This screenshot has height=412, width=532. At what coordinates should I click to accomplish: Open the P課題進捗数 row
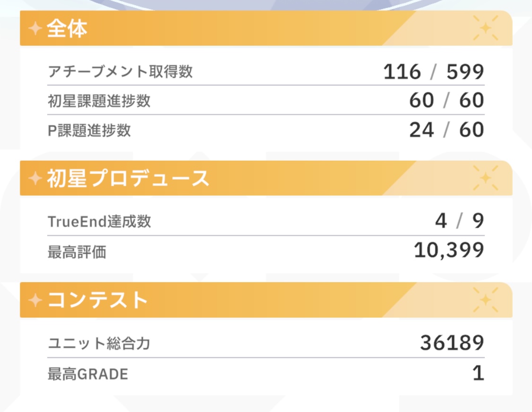[x=89, y=130]
